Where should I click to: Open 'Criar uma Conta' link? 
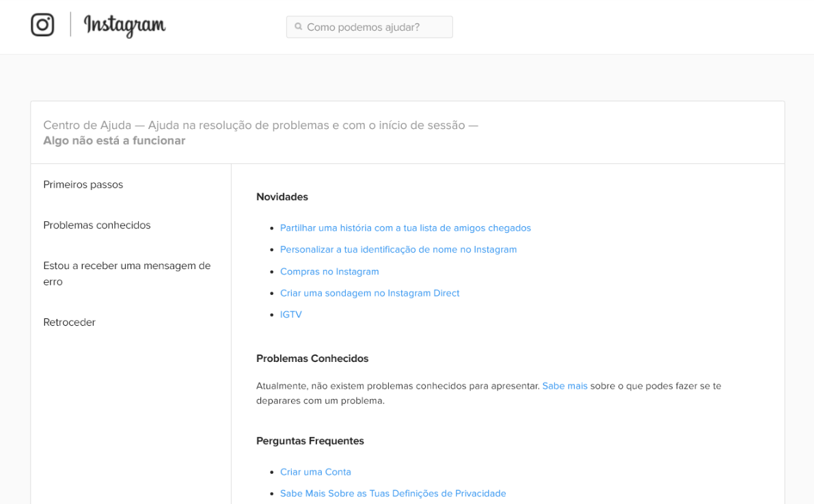(x=316, y=472)
